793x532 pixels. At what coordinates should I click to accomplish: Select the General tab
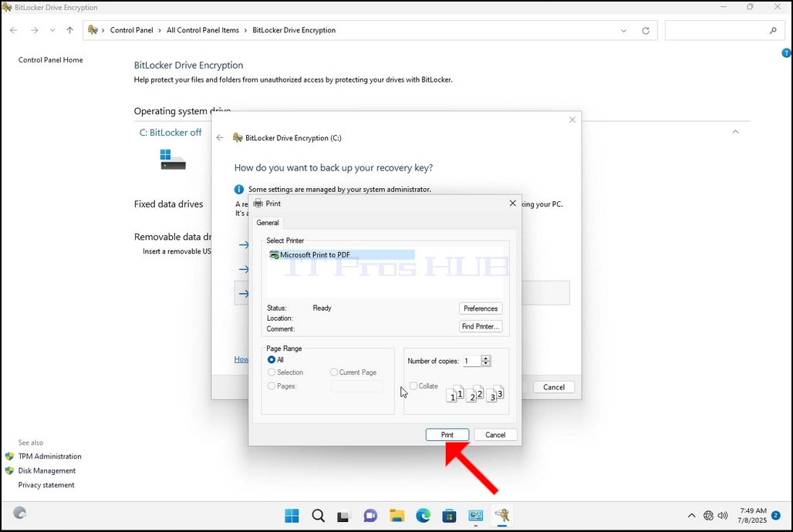(x=267, y=223)
